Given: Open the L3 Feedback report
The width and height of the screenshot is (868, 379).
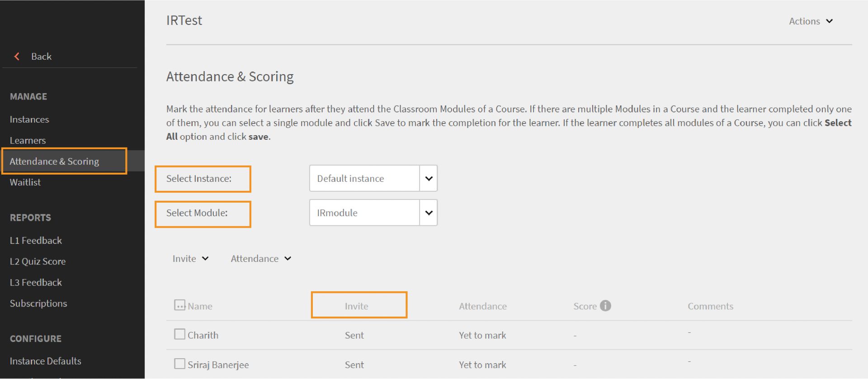Looking at the screenshot, I should click(36, 283).
